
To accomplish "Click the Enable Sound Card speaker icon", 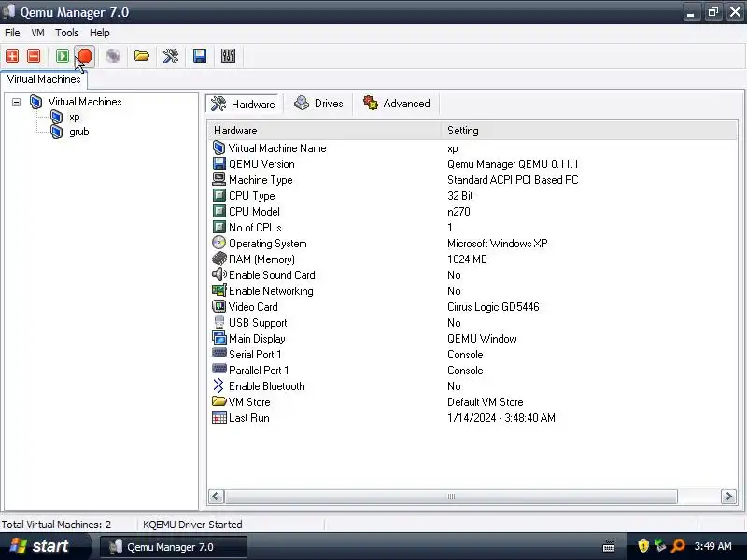I will click(x=219, y=274).
